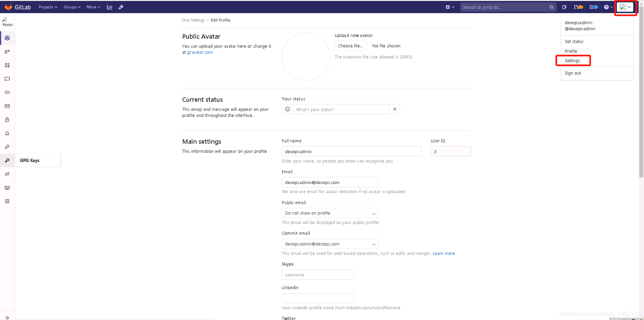The width and height of the screenshot is (644, 320).
Task: Open Notifications bell sidebar icon
Action: [x=7, y=133]
